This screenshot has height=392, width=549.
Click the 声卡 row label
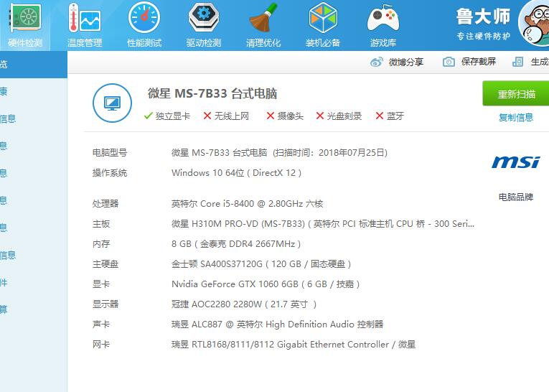pyautogui.click(x=101, y=324)
